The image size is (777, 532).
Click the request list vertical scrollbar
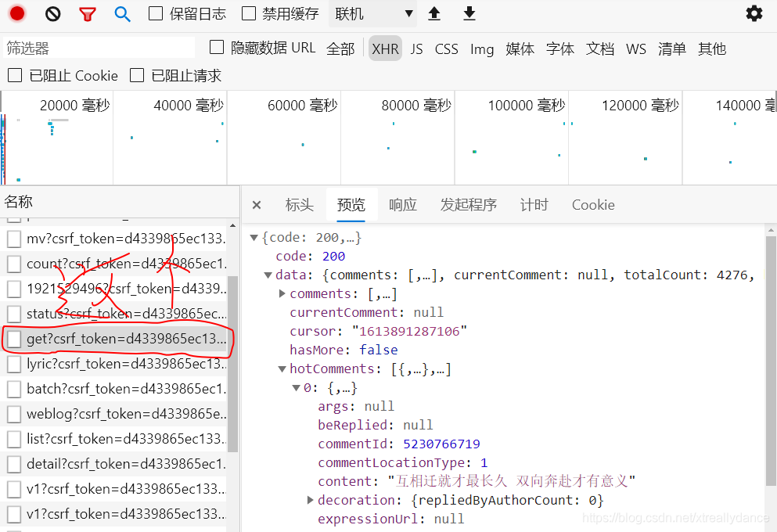point(232,364)
